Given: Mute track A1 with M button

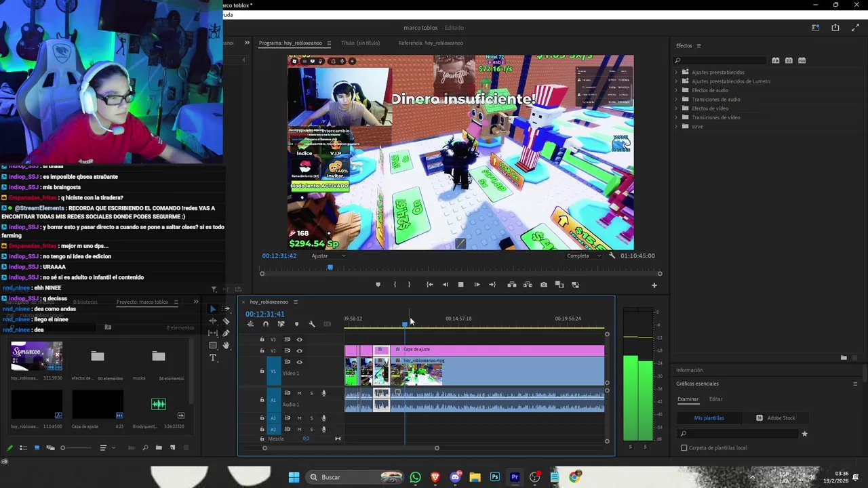Looking at the screenshot, I should pyautogui.click(x=299, y=393).
